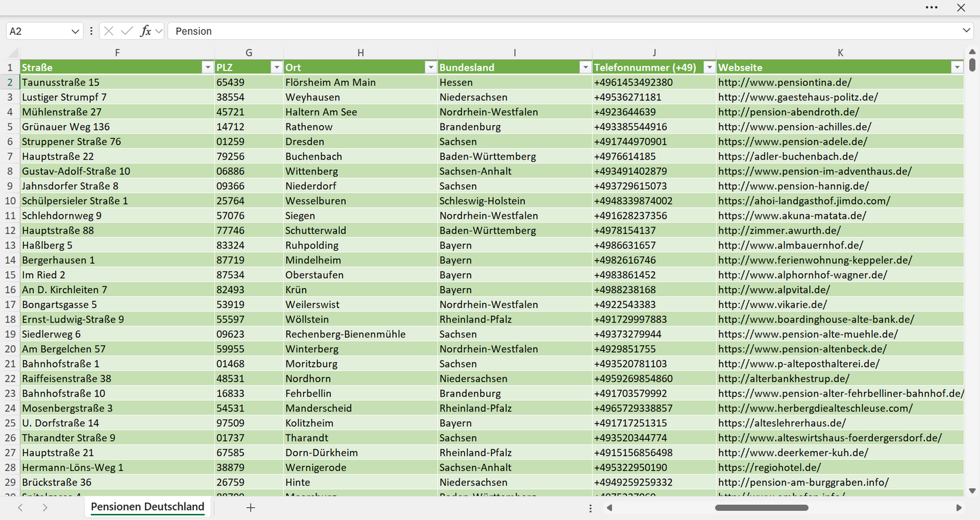Select column header H
980x520 pixels.
click(x=361, y=53)
